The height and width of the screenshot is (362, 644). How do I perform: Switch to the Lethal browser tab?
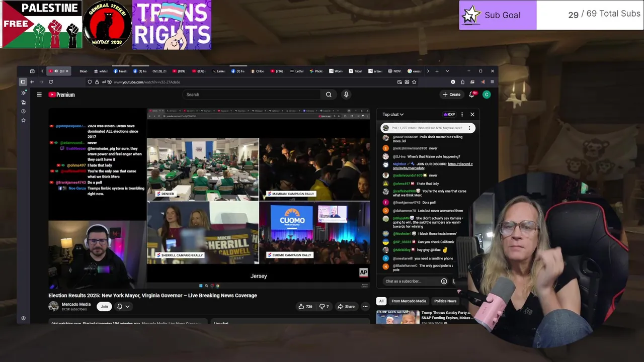pos(297,71)
